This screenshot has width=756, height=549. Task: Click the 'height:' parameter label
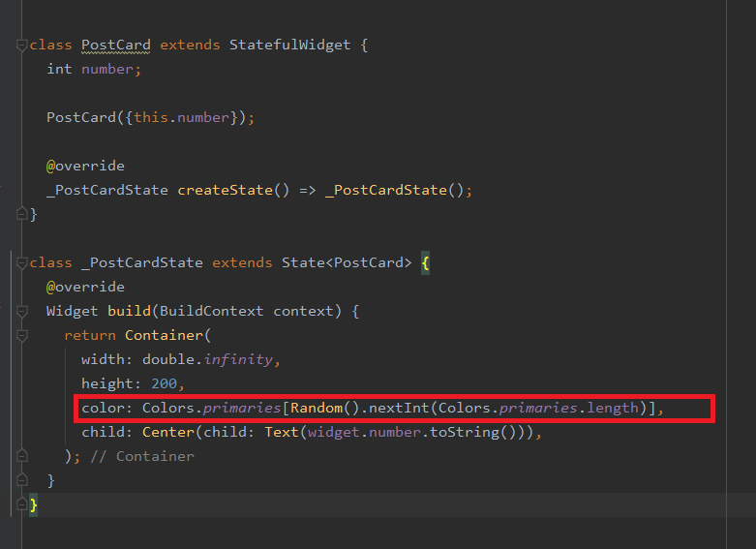(x=111, y=383)
